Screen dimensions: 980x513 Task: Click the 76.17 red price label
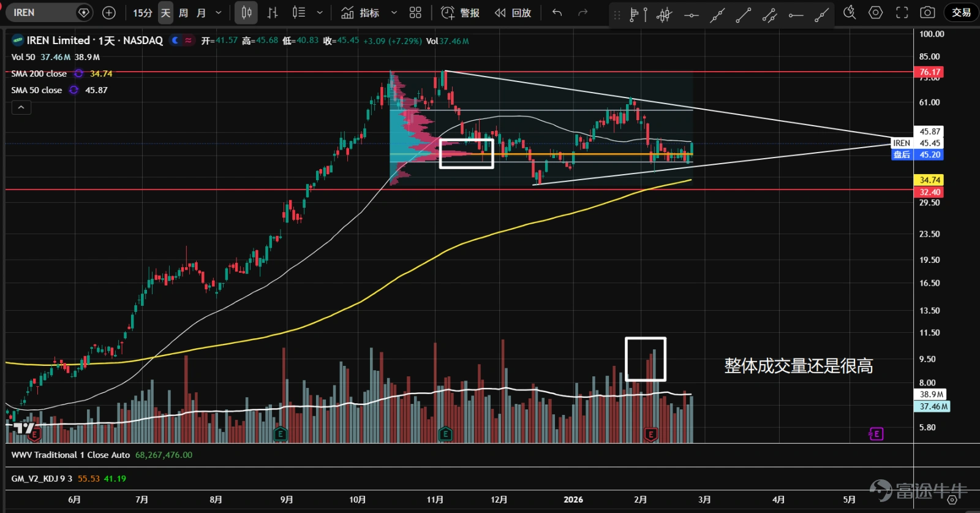[929, 72]
